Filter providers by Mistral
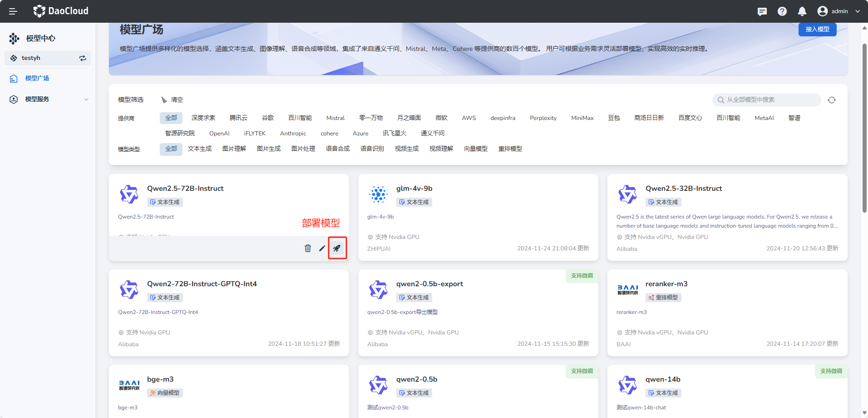868x418 pixels. 335,118
